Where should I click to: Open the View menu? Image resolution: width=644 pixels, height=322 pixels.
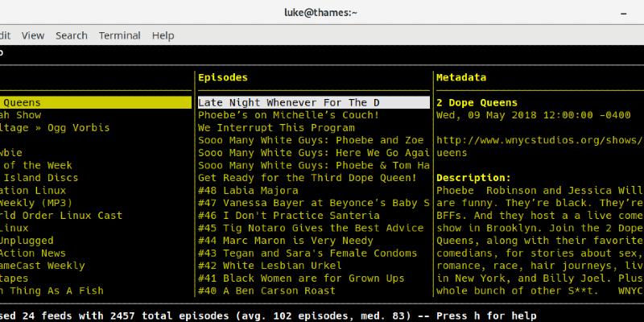33,35
